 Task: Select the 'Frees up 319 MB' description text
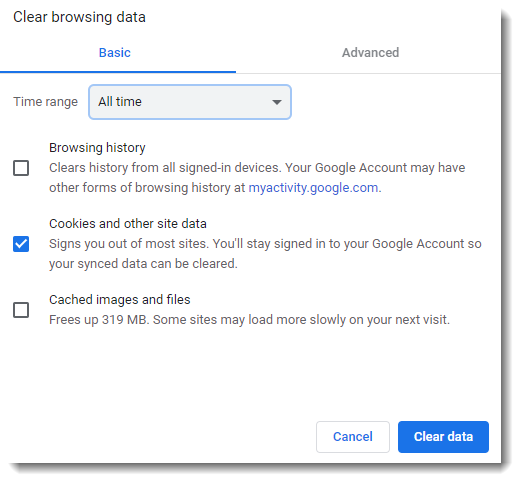pyautogui.click(x=249, y=320)
